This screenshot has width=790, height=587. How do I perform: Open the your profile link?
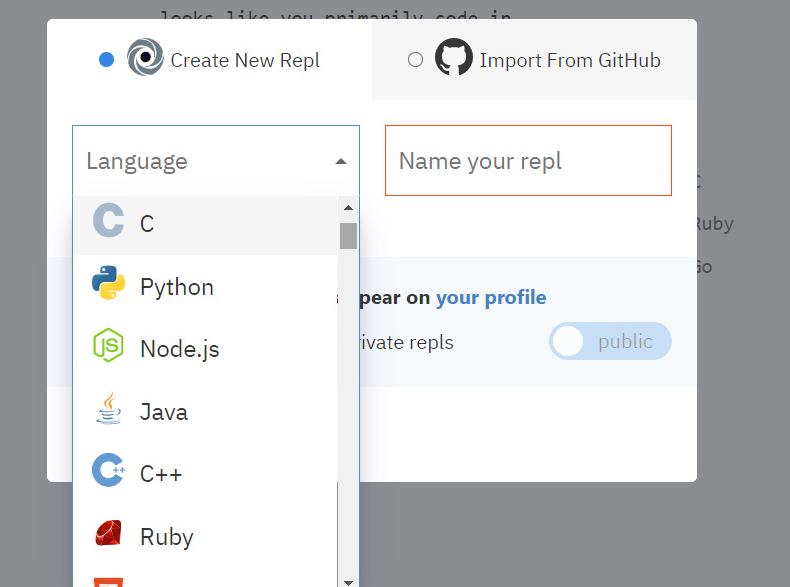click(491, 297)
